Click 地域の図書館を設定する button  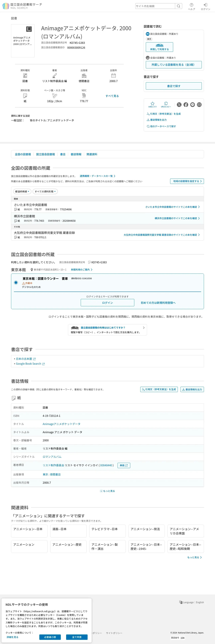(x=187, y=181)
